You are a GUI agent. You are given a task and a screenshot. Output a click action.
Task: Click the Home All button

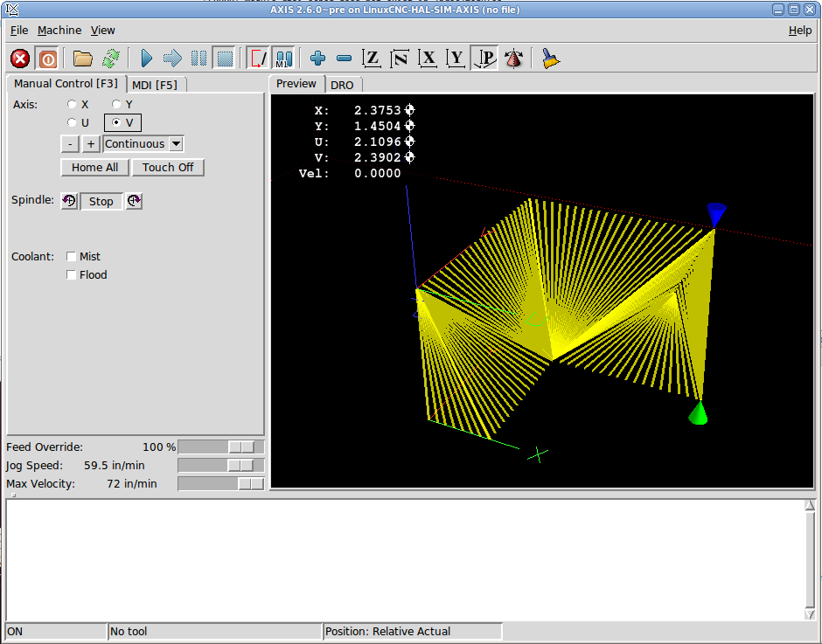(x=95, y=167)
